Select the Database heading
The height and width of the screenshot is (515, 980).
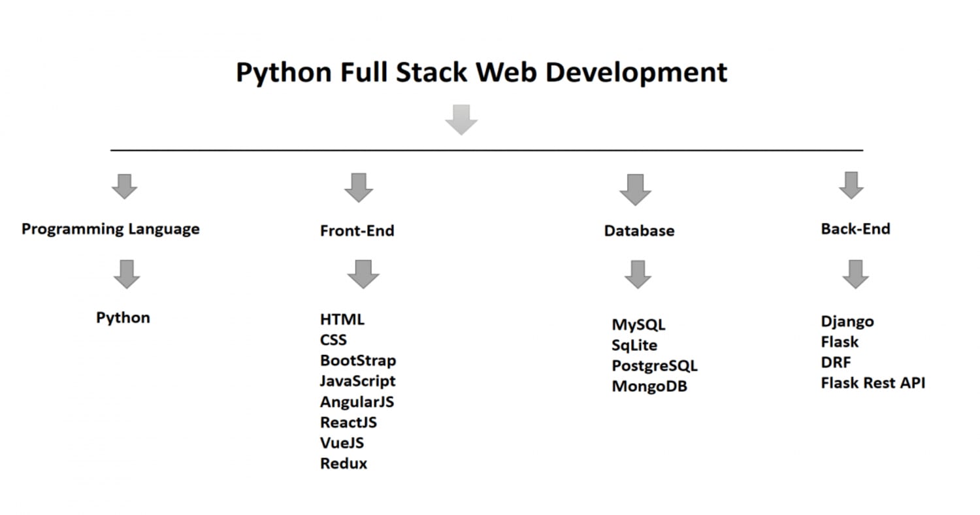pos(639,231)
